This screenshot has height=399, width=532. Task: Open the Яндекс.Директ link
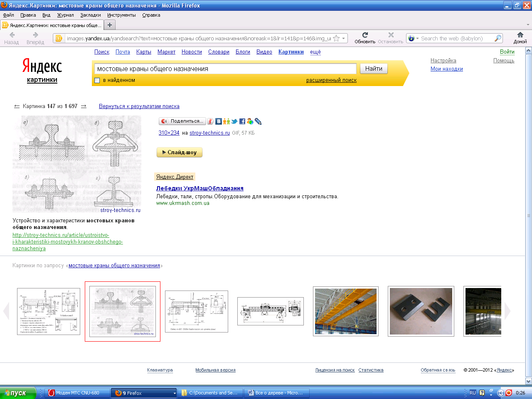(x=175, y=177)
